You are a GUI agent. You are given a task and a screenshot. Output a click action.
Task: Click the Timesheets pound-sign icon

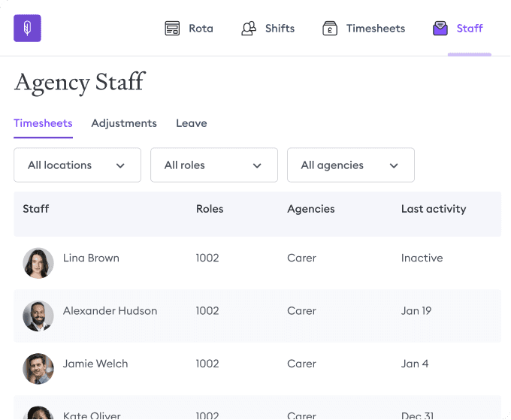coord(330,29)
